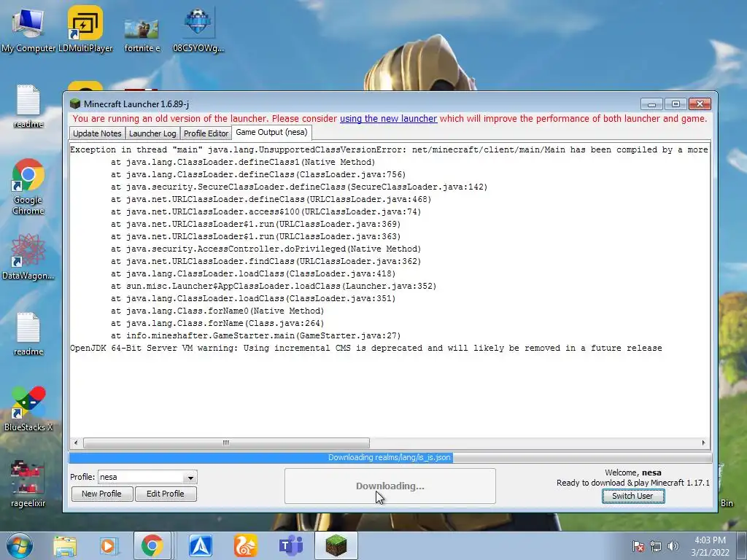Follow the 'using the new launcher' link
Image resolution: width=747 pixels, height=560 pixels.
(388, 119)
